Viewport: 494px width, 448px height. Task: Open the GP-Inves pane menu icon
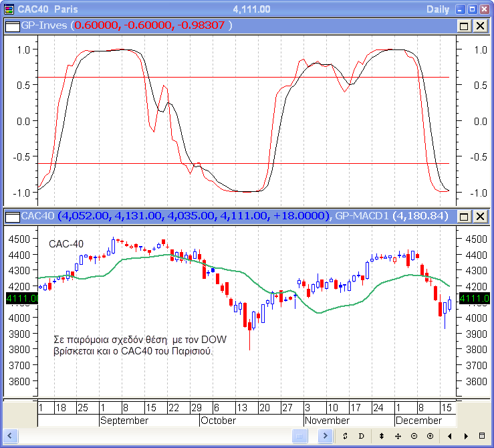coord(13,25)
